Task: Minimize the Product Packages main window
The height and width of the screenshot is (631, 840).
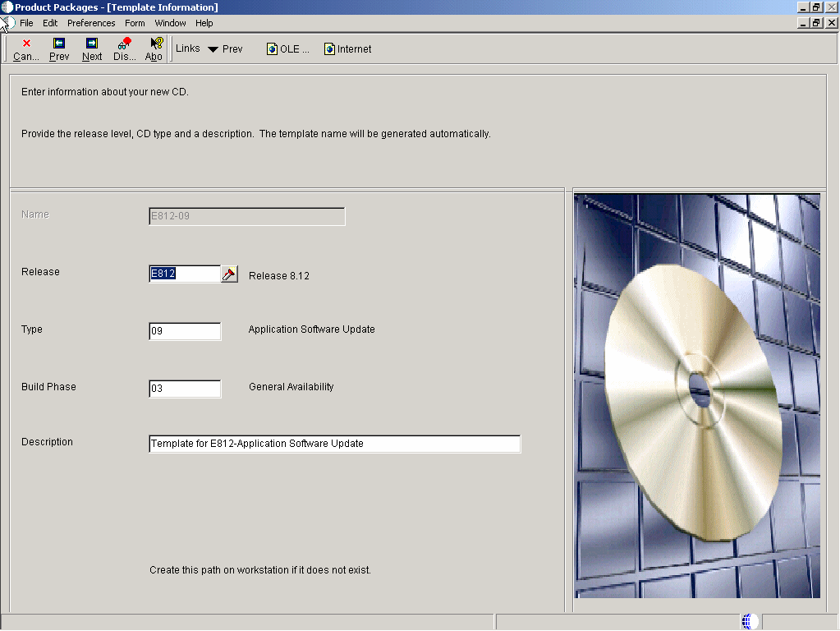Action: tap(802, 7)
